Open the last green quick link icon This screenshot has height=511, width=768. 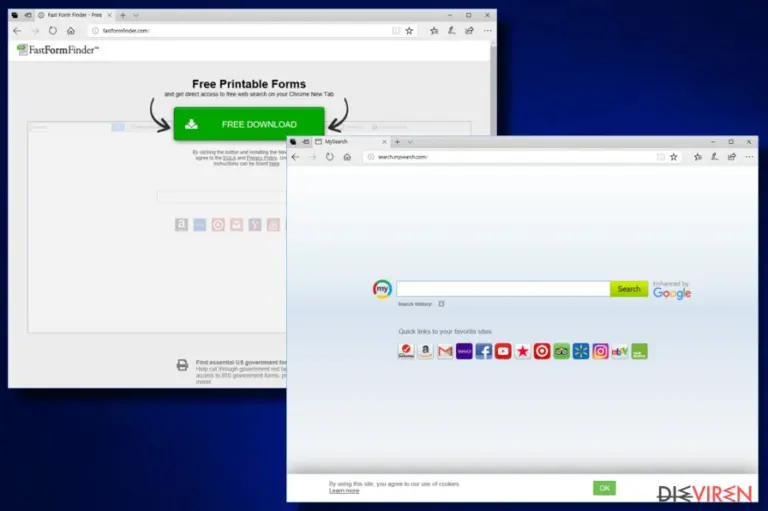pos(639,351)
